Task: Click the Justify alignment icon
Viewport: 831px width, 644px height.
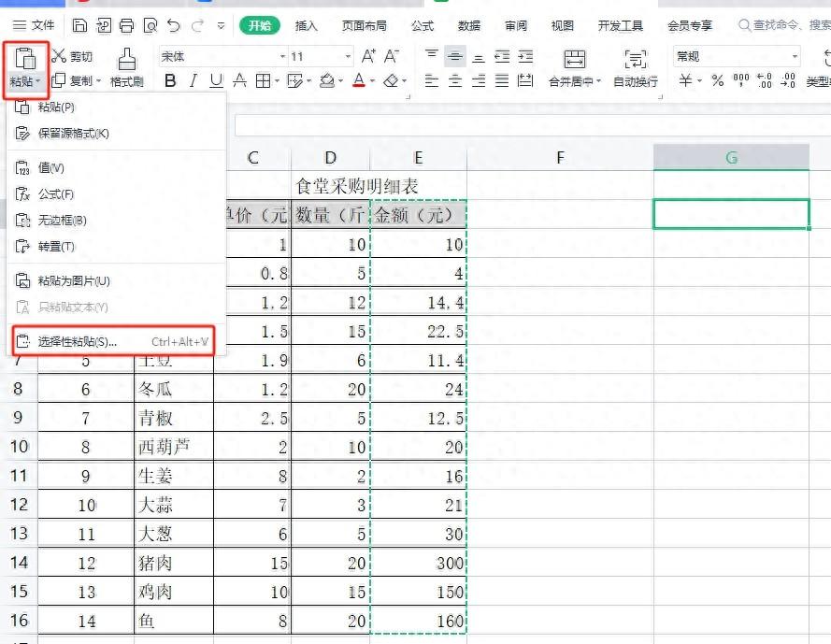Action: (502, 80)
